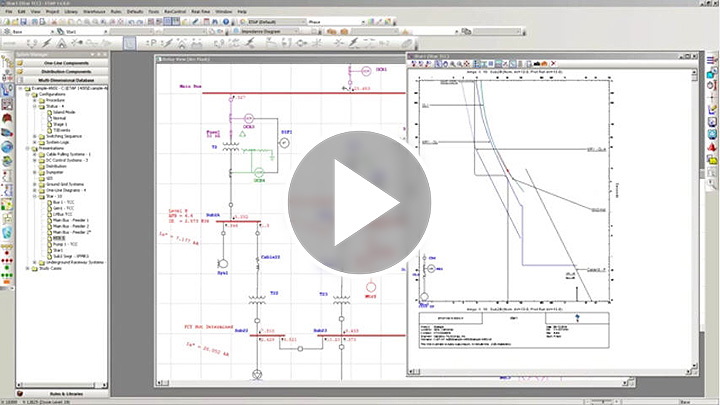This screenshot has height=405, width=720.
Task: Click the Open project folder icon
Action: point(15,22)
